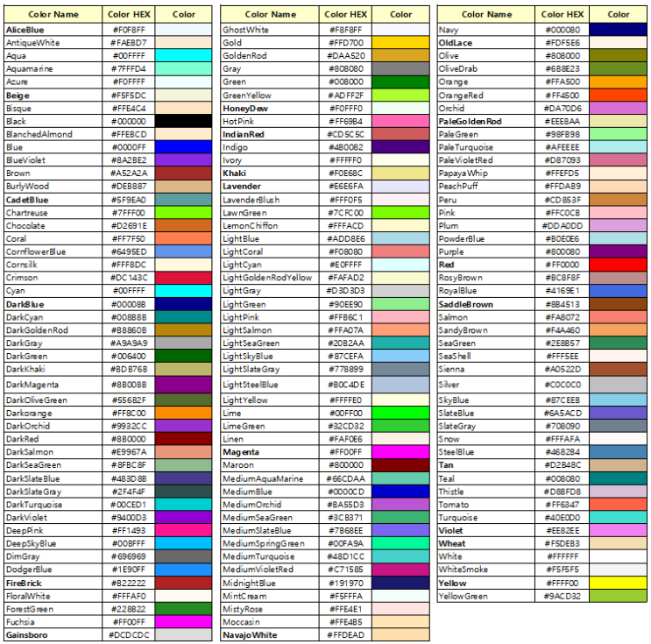The width and height of the screenshot is (651, 644).
Task: Click the middle table's Color HEX header
Action: pyautogui.click(x=346, y=14)
